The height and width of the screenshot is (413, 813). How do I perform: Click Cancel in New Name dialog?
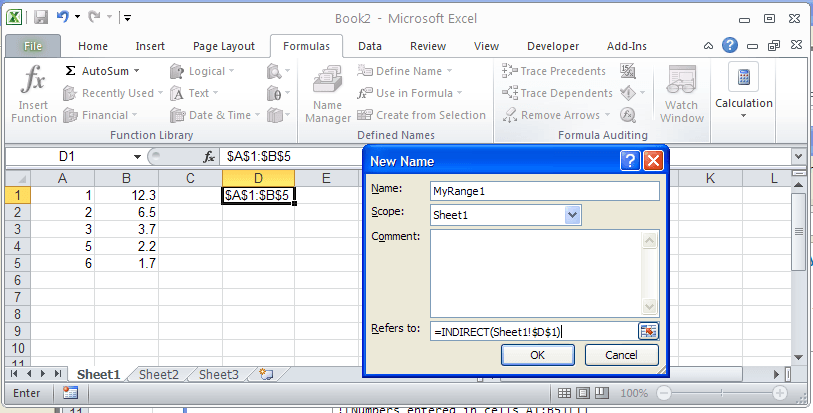[x=621, y=355]
